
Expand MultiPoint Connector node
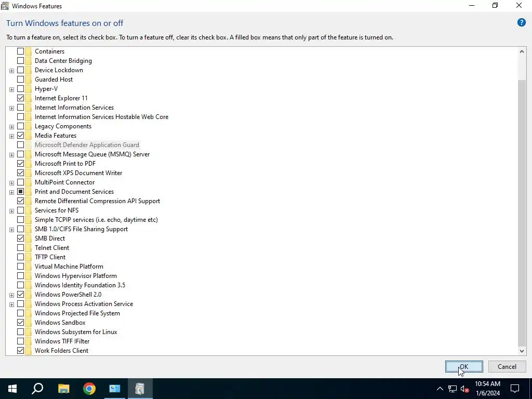(x=11, y=183)
